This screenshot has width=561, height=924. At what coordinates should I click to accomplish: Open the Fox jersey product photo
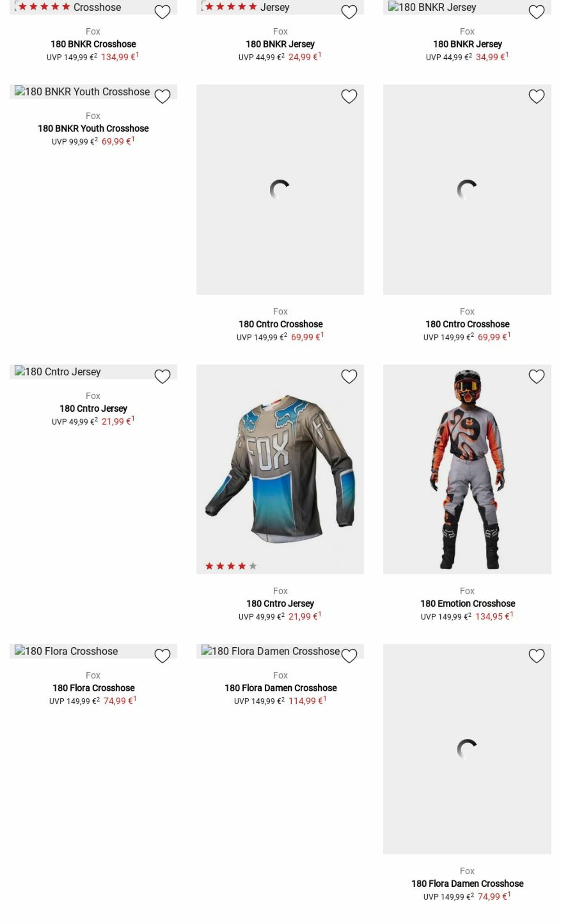coord(280,469)
